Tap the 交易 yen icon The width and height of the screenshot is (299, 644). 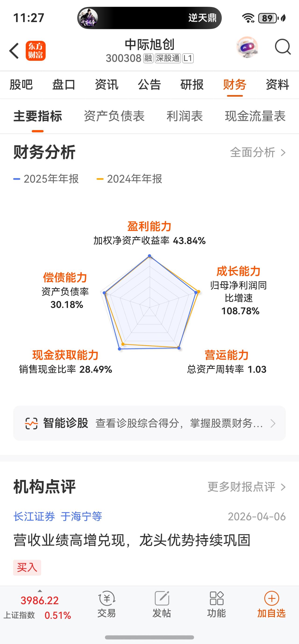(x=107, y=598)
